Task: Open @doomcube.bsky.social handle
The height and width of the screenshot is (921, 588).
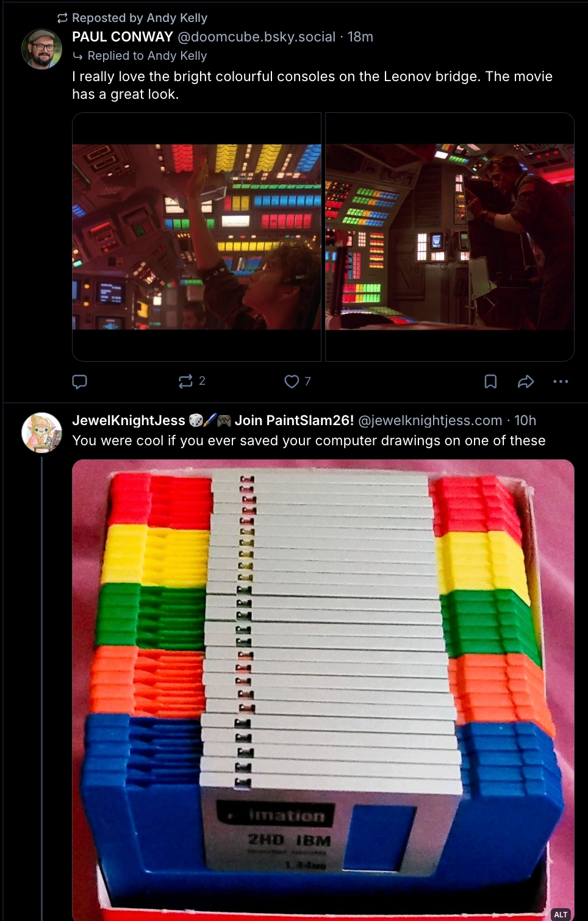Action: click(256, 37)
